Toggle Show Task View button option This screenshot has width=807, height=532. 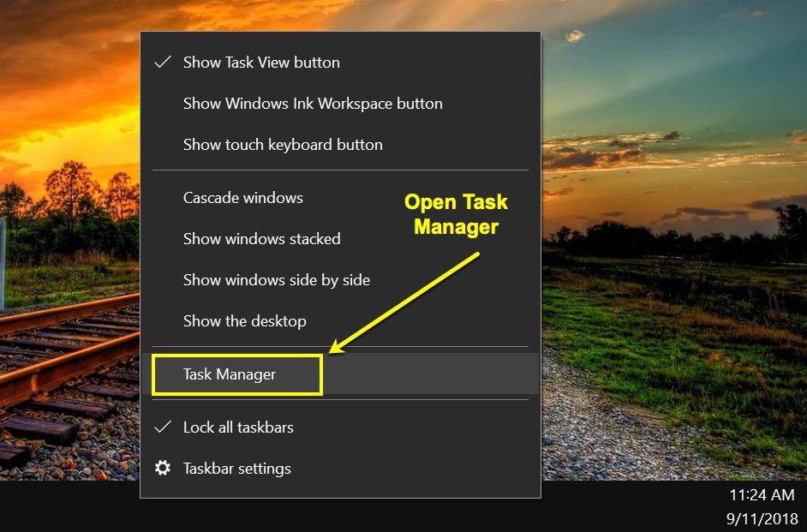pos(261,62)
